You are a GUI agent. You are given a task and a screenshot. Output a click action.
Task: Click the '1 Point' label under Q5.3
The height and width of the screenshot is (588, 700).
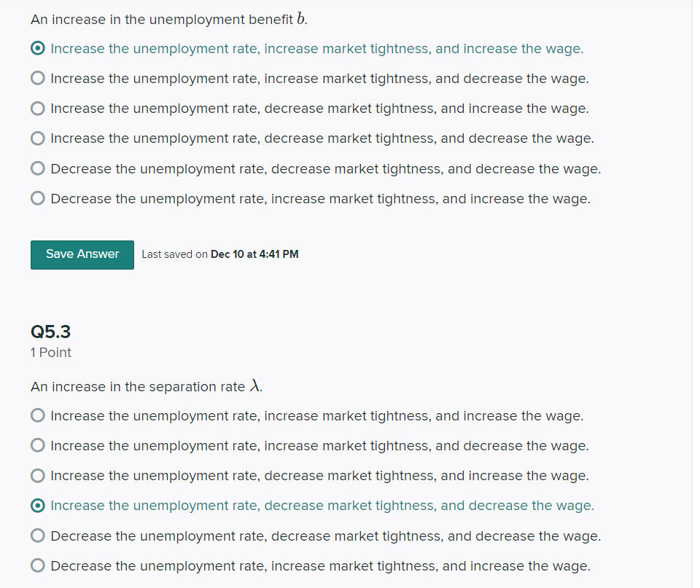50,352
